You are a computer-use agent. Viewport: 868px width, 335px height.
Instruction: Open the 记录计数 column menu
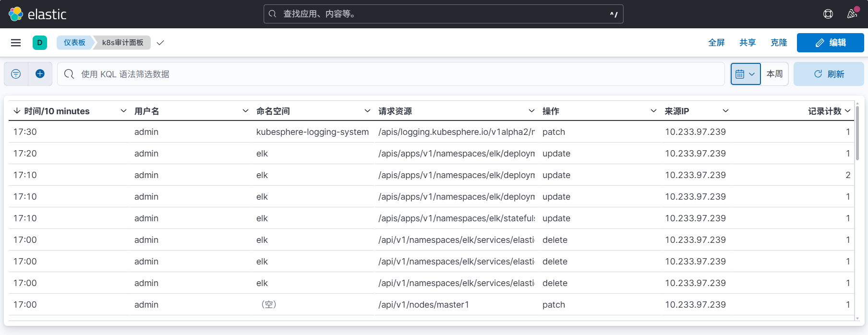tap(848, 111)
